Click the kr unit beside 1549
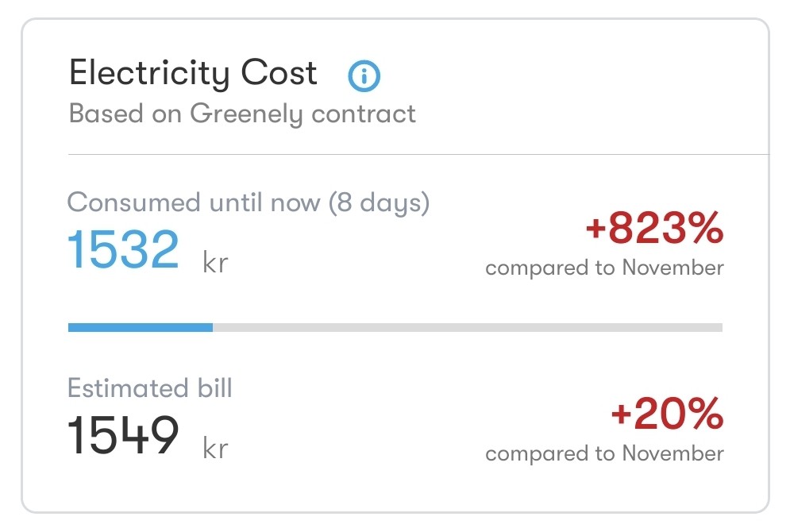This screenshot has width=790, height=532. [215, 449]
